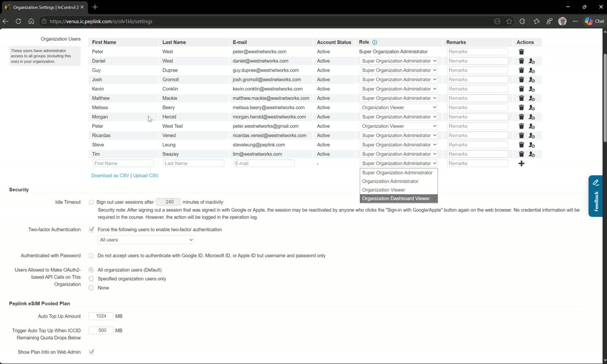Delete Morgan Herold using trash icon
607x364 pixels.
[x=521, y=117]
